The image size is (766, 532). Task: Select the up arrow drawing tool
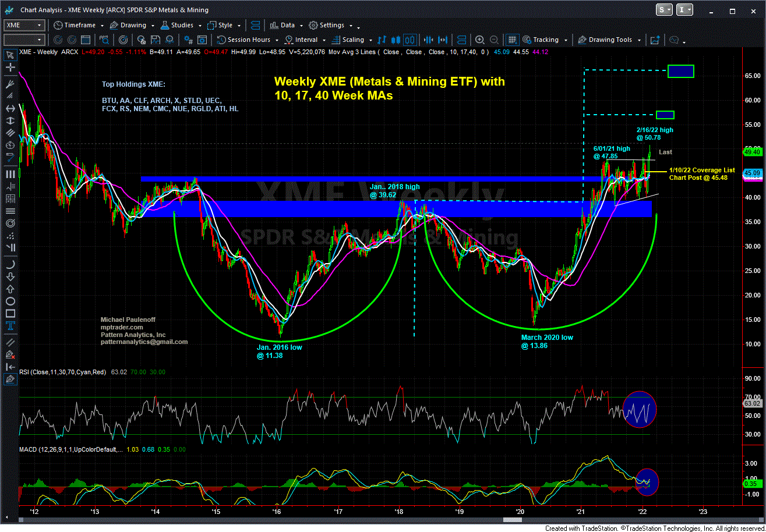(x=10, y=289)
